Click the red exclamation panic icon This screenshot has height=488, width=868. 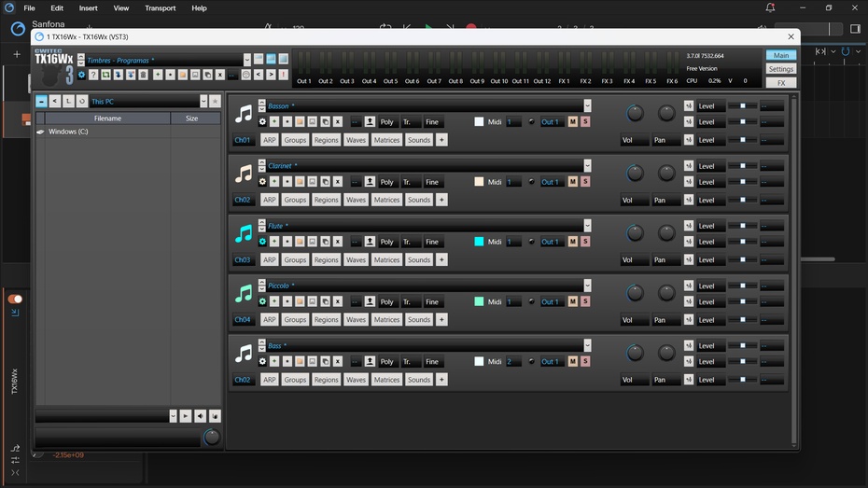[284, 75]
